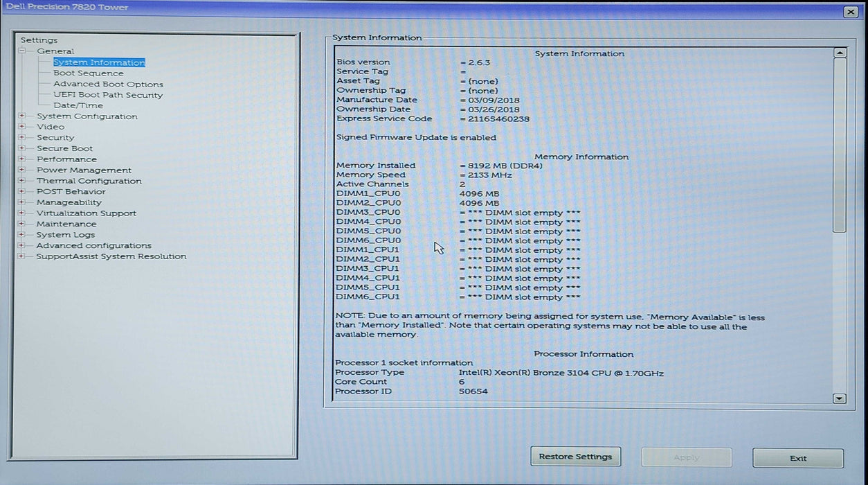Select the System Configuration label

pyautogui.click(x=87, y=116)
